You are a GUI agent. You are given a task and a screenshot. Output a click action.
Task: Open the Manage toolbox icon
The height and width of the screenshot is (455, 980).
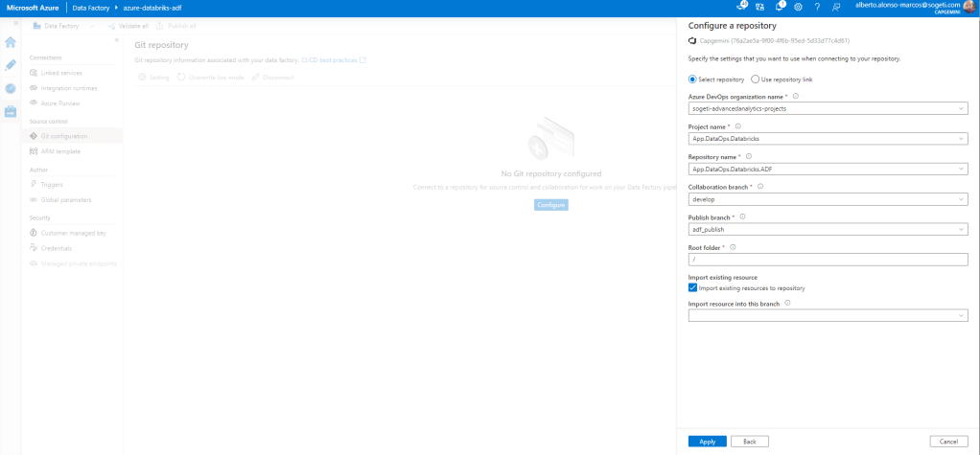click(11, 111)
